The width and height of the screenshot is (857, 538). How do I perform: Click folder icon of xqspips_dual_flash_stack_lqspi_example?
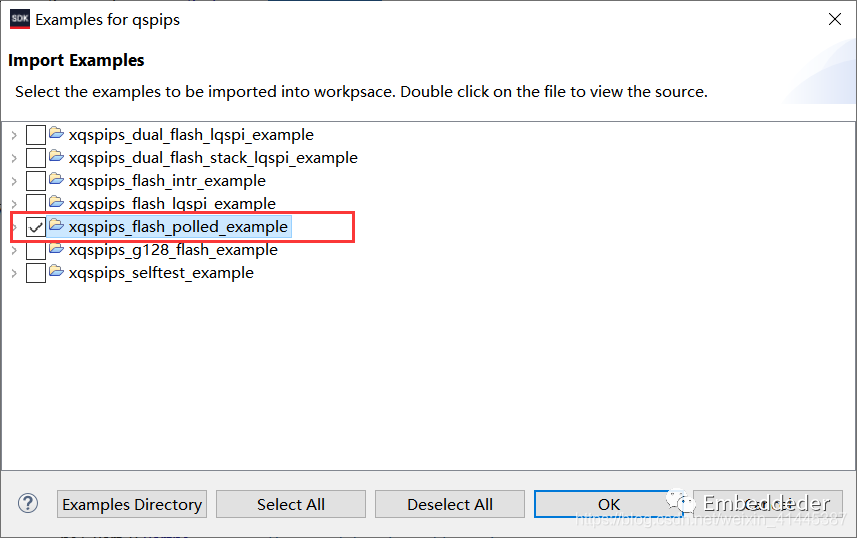(57, 157)
